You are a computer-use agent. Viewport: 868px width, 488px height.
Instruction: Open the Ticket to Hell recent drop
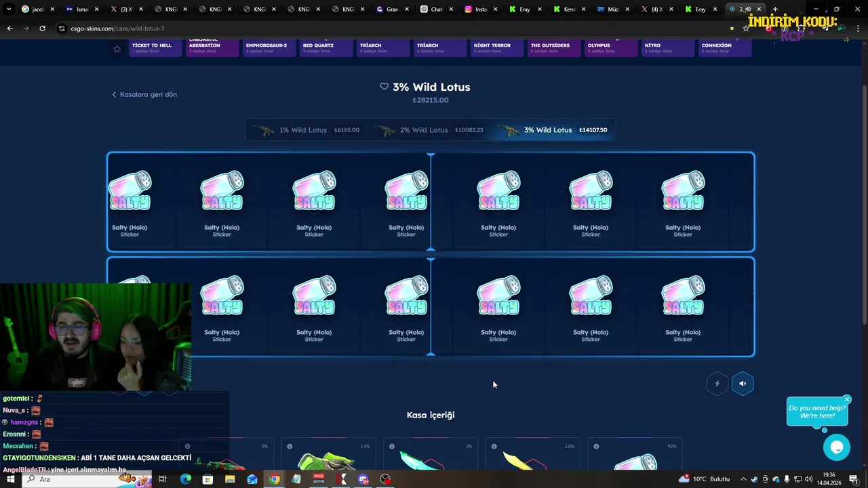(x=155, y=47)
